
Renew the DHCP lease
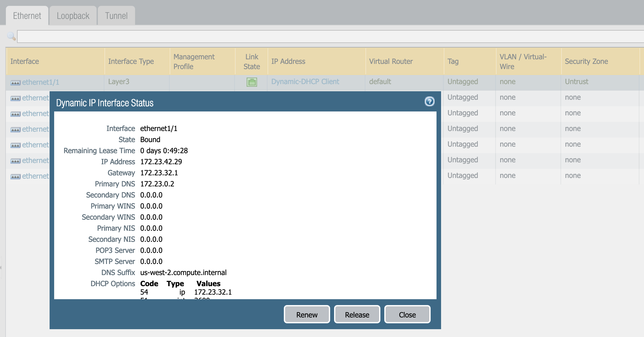[x=307, y=315]
